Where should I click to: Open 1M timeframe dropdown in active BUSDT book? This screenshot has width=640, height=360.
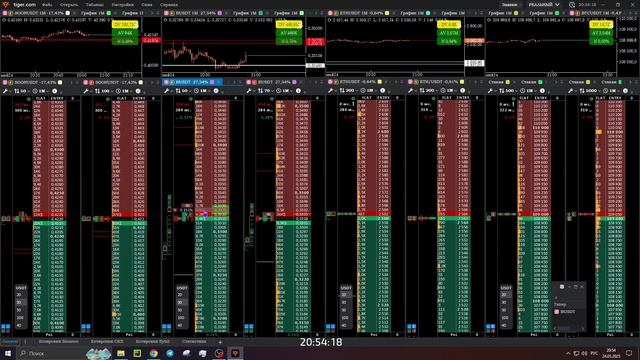[202, 91]
